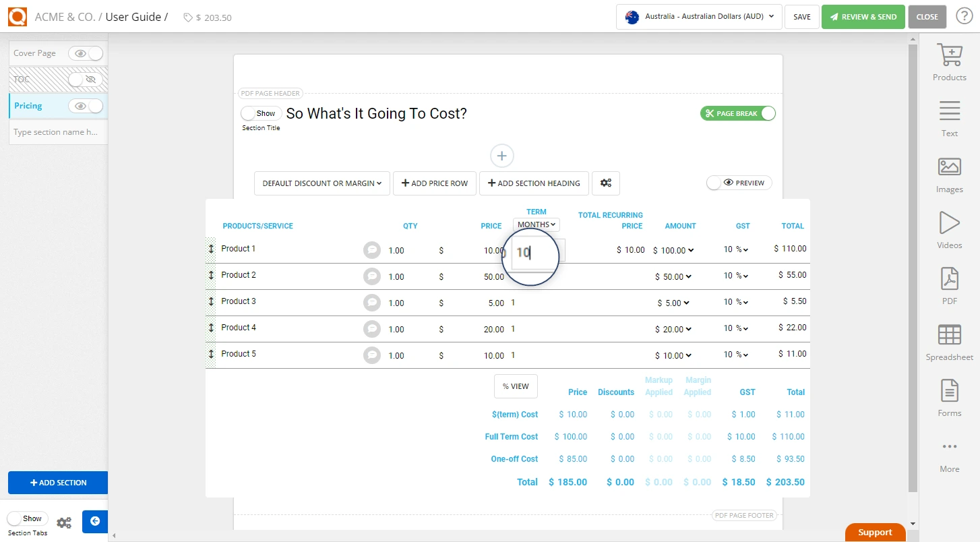Open the currency dropdown for Australian Dollars
Viewport: 980px width, 542px height.
click(x=698, y=16)
